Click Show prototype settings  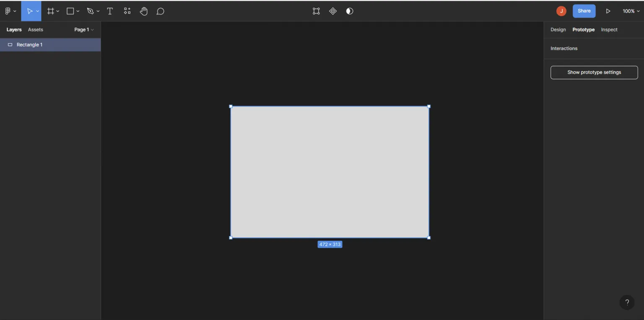click(594, 72)
